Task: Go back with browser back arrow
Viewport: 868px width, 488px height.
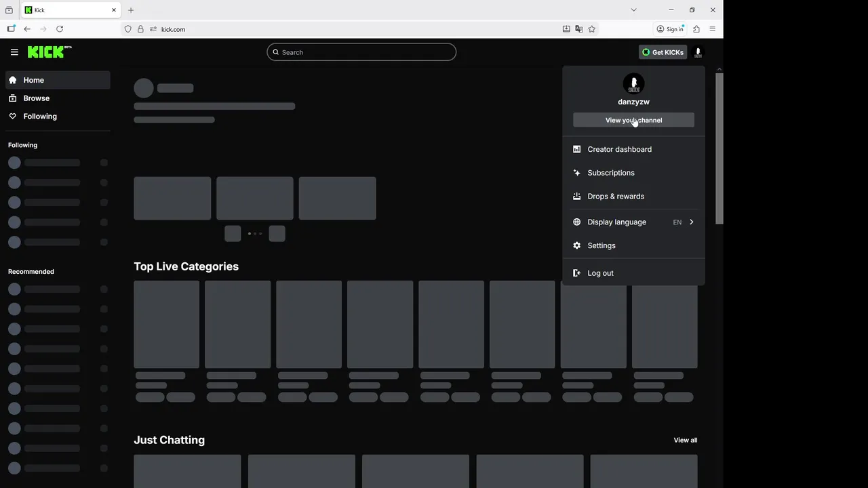Action: 27,29
